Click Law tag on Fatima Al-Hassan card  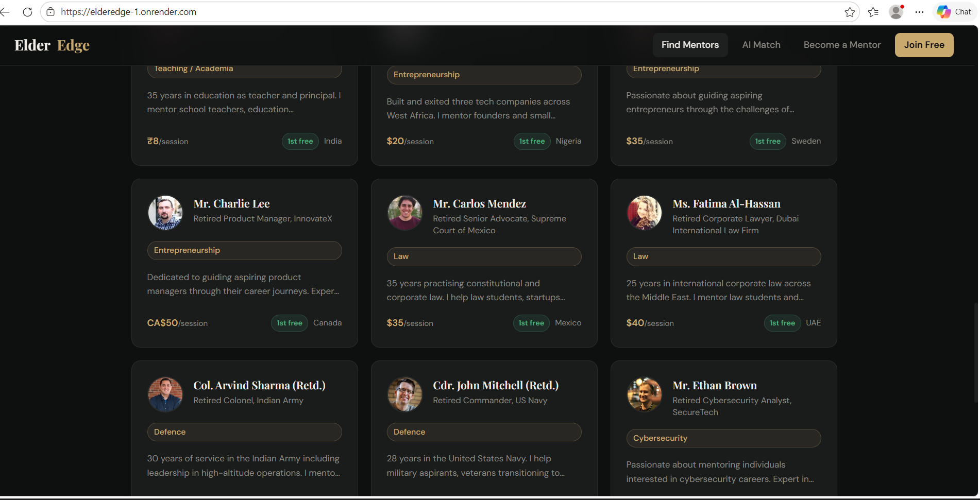tap(724, 256)
